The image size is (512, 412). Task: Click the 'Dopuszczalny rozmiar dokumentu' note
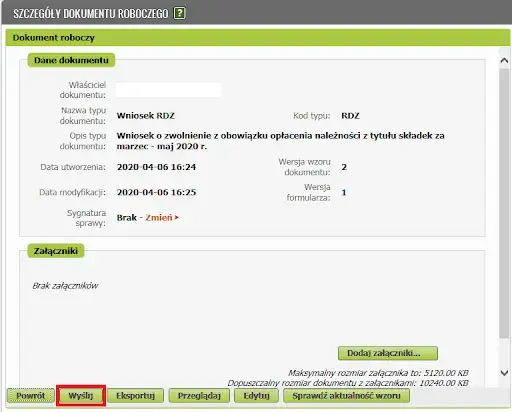point(348,383)
